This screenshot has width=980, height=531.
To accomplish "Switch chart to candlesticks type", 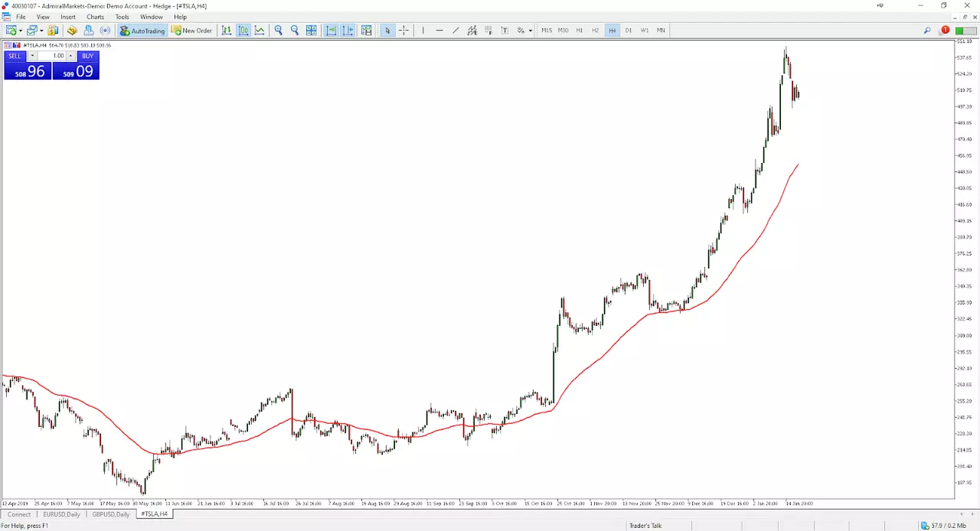I will tap(243, 31).
